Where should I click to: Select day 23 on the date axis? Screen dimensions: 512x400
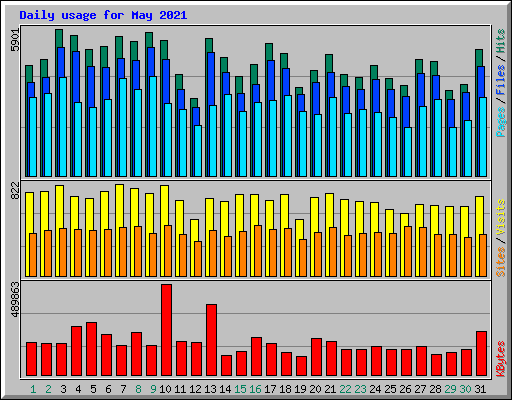click(360, 389)
